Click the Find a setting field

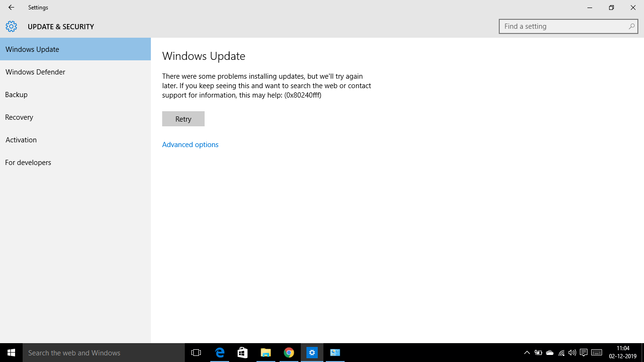568,26
